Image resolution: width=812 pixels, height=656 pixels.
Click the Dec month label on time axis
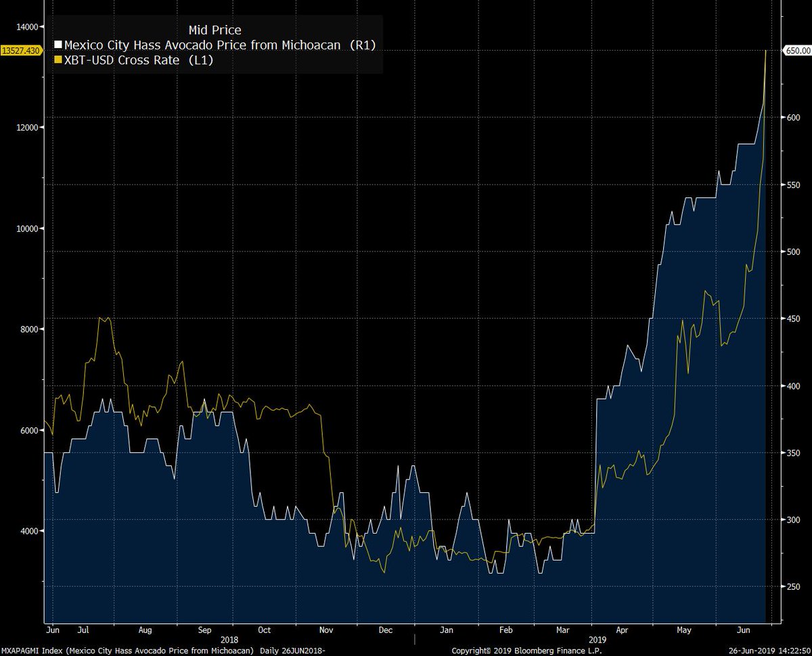385,630
